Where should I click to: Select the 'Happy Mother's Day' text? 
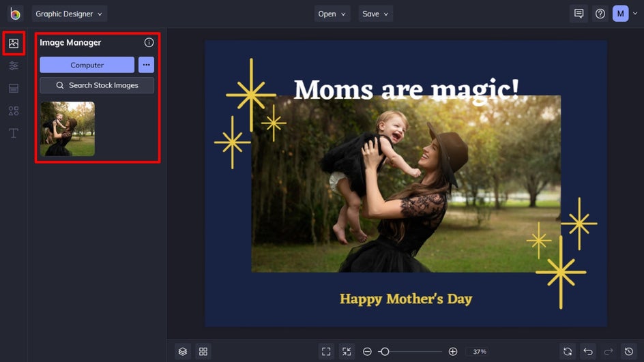point(406,299)
